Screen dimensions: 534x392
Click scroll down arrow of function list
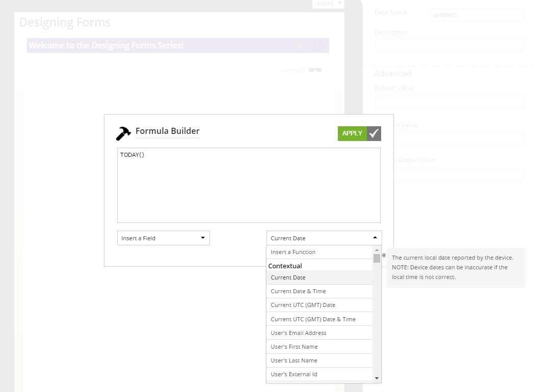pyautogui.click(x=377, y=378)
